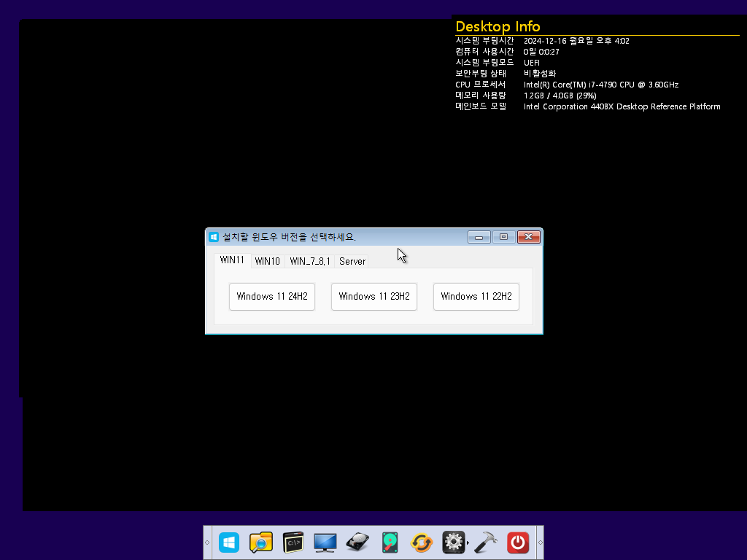Image resolution: width=747 pixels, height=560 pixels.
Task: Maximize the version selection dialog
Action: point(503,237)
